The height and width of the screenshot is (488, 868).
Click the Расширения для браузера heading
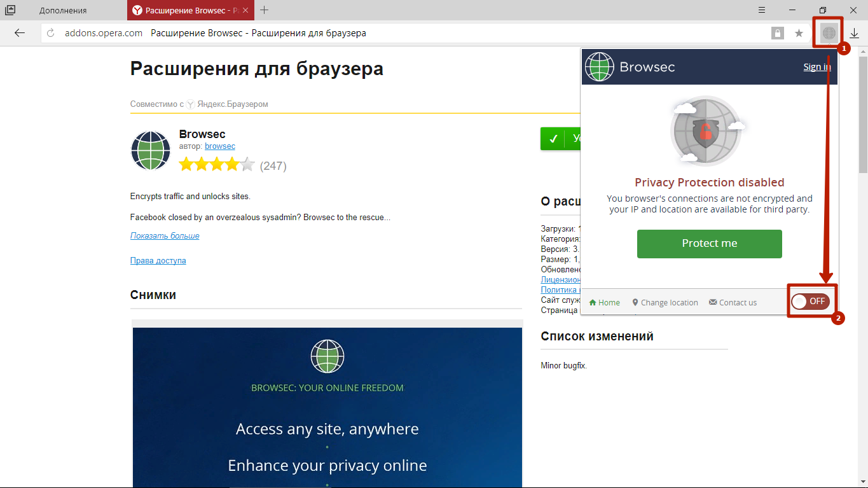click(257, 69)
